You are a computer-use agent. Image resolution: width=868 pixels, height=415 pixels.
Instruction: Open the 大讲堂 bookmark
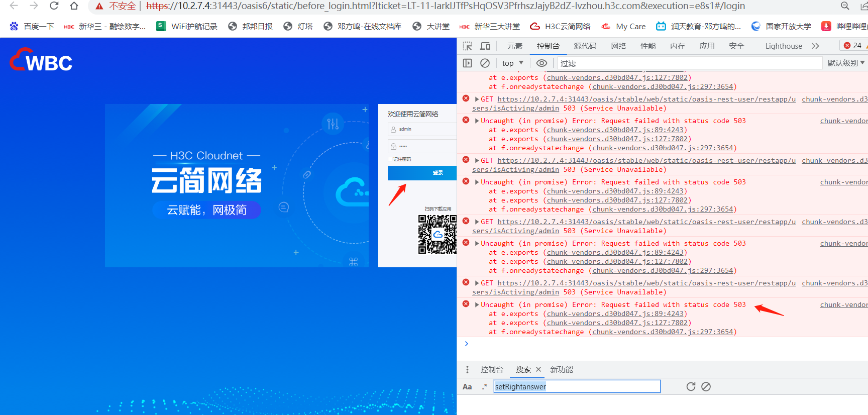point(430,26)
